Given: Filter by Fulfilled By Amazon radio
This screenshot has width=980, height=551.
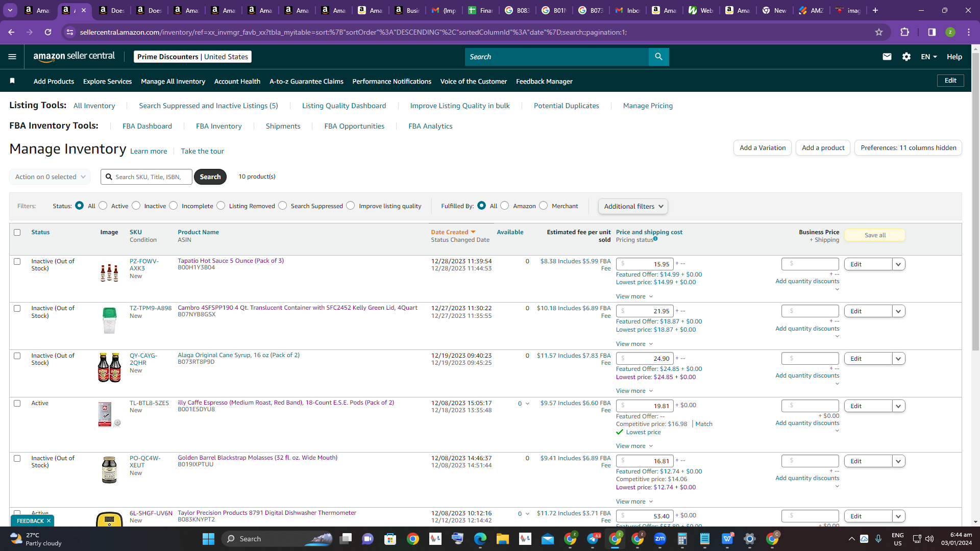Looking at the screenshot, I should (504, 206).
